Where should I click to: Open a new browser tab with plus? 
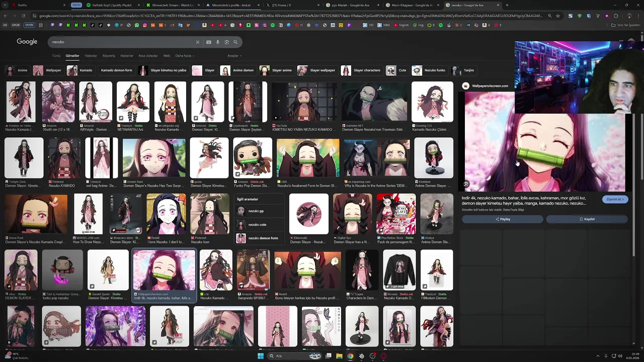(x=507, y=5)
